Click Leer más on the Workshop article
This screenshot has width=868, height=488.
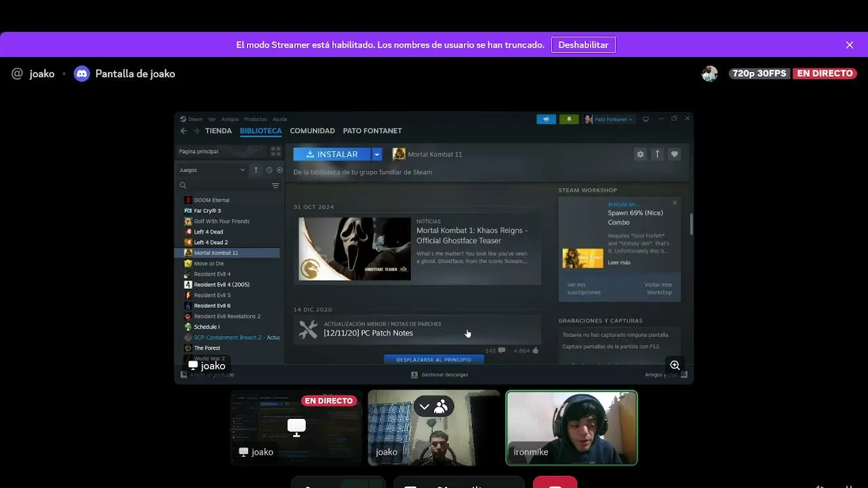pos(619,262)
